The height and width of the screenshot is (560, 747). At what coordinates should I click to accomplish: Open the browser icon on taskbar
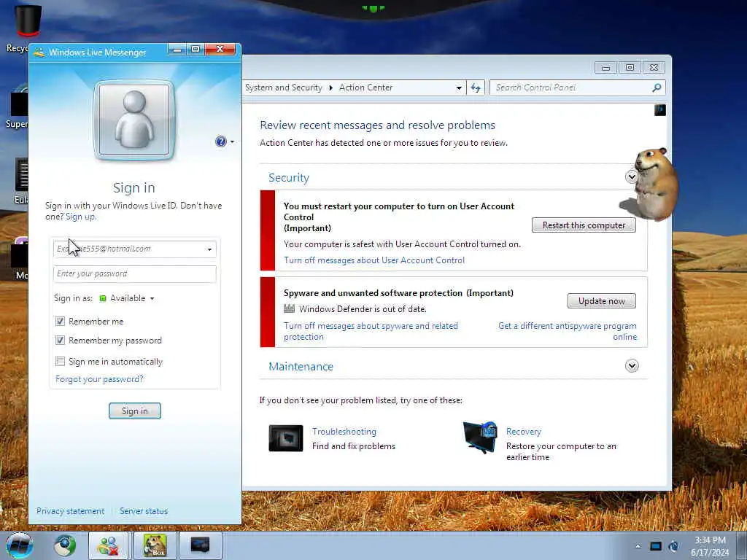pos(65,545)
